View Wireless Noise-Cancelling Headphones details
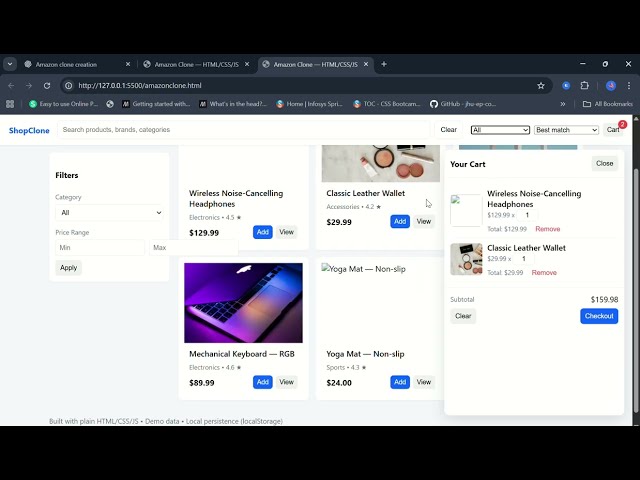This screenshot has height=480, width=640. tap(287, 232)
